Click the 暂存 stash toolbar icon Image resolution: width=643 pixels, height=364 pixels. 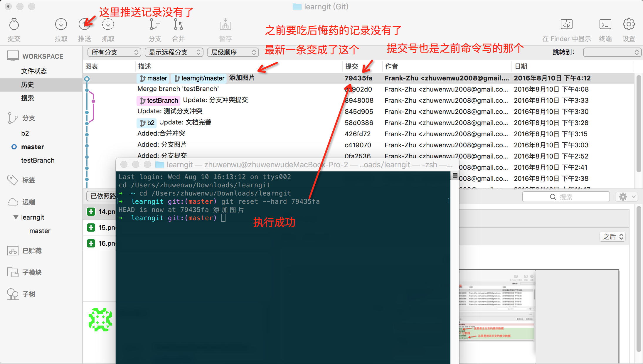(225, 24)
